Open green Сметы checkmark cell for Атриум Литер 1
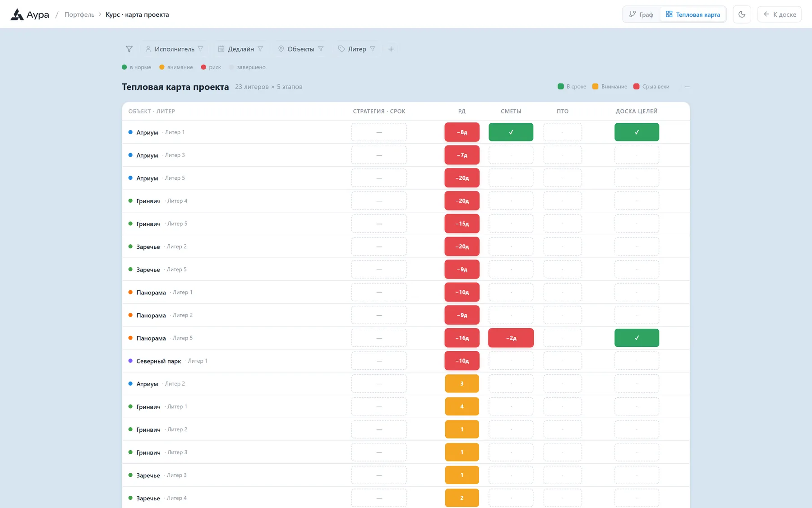 (511, 132)
